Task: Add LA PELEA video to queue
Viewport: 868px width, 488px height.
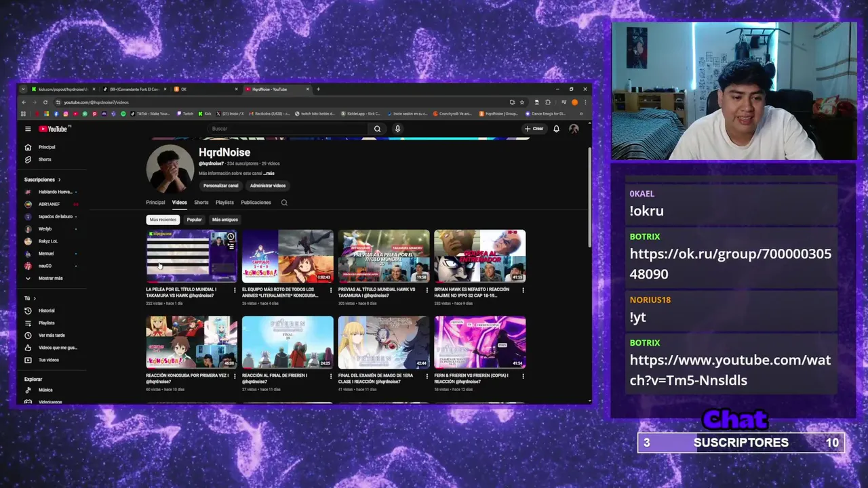Action: pyautogui.click(x=231, y=246)
